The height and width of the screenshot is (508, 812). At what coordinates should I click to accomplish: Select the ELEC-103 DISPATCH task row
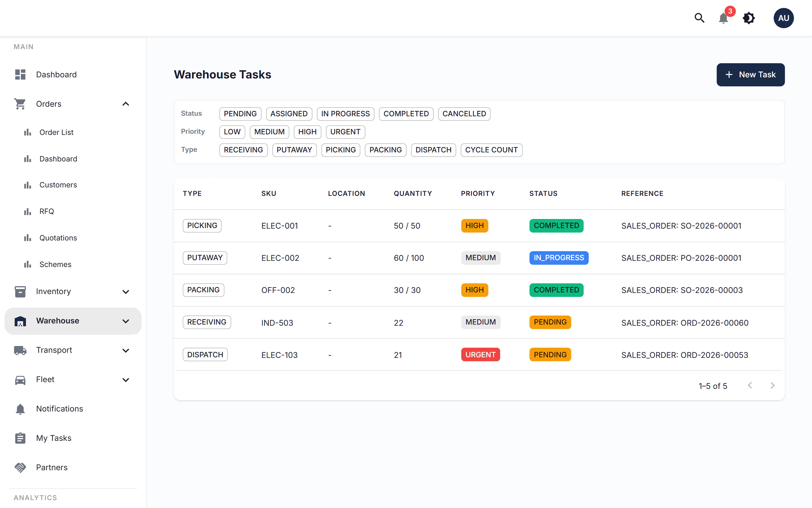coord(479,354)
